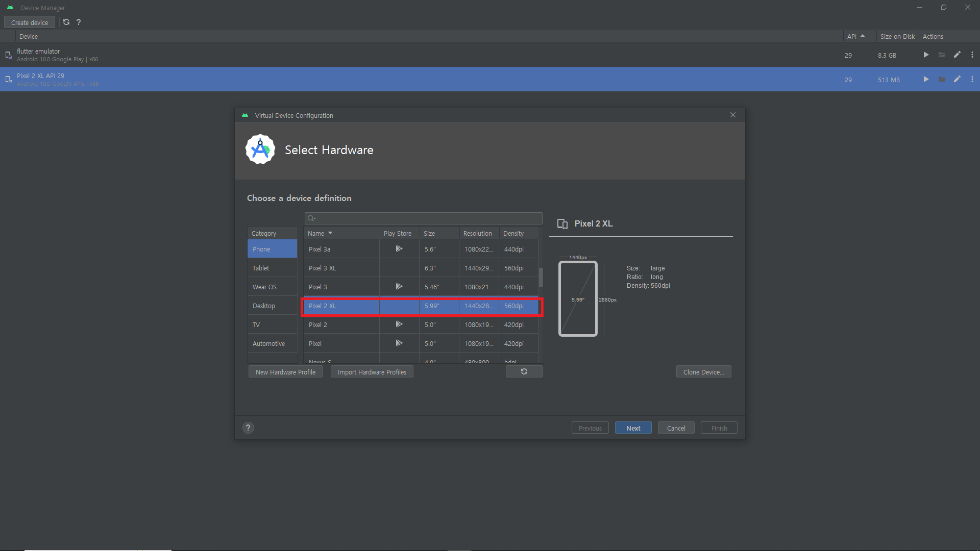Click Play Store icon for Pixel 3a
The width and height of the screenshot is (980, 551).
click(x=399, y=249)
